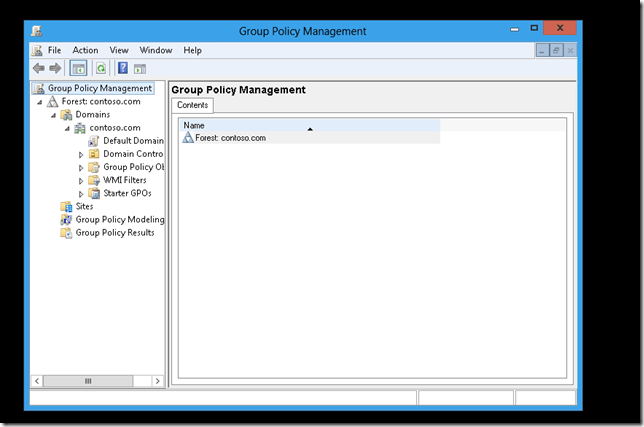
Task: Select the "Sites" tree item
Action: pos(84,207)
